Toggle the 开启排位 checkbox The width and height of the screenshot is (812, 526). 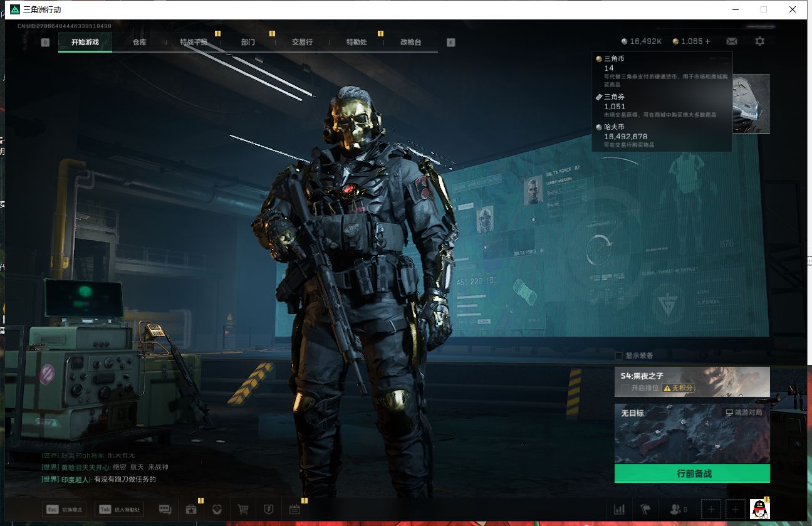point(625,388)
